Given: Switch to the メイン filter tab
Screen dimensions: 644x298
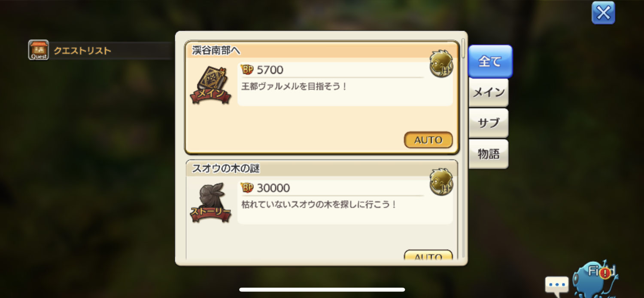Looking at the screenshot, I should 489,92.
